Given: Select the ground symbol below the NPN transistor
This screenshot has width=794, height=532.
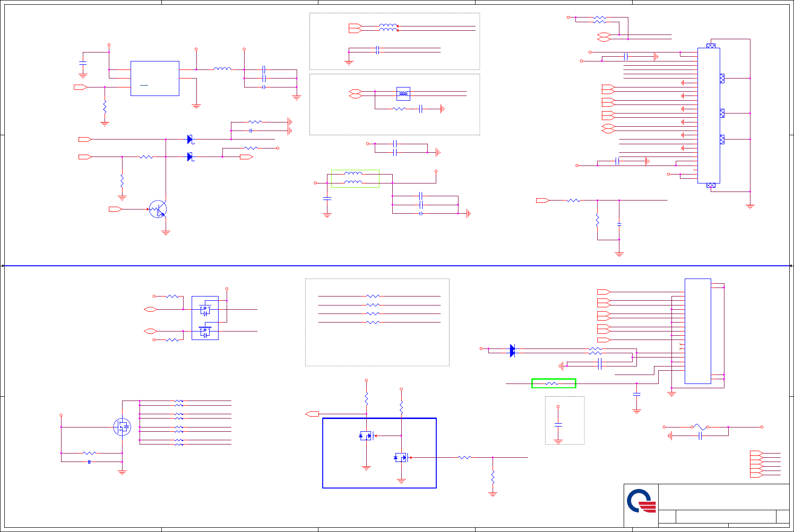Looking at the screenshot, I should (166, 233).
